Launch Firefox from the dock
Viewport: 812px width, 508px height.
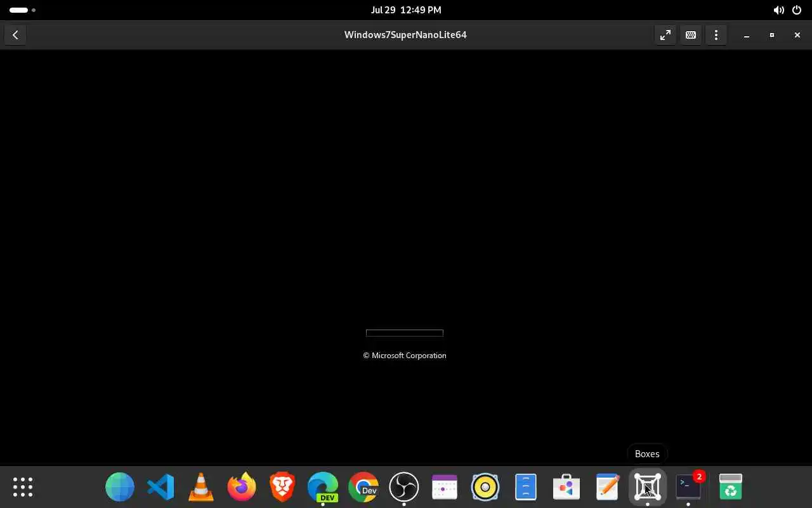242,487
